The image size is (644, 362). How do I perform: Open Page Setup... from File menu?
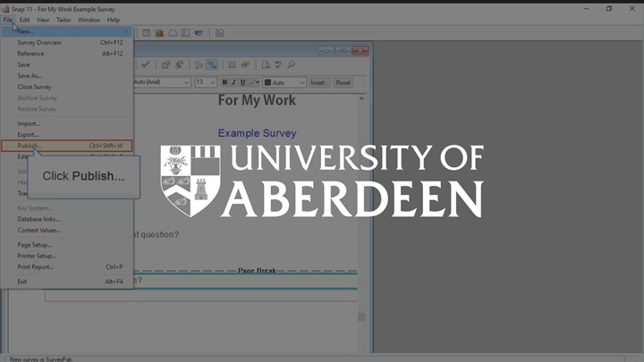click(x=66, y=245)
